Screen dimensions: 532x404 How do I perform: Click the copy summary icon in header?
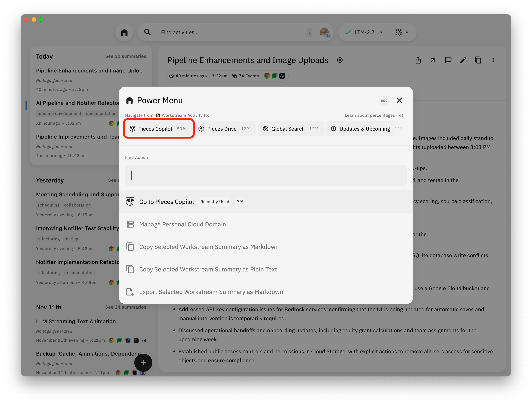click(x=478, y=60)
